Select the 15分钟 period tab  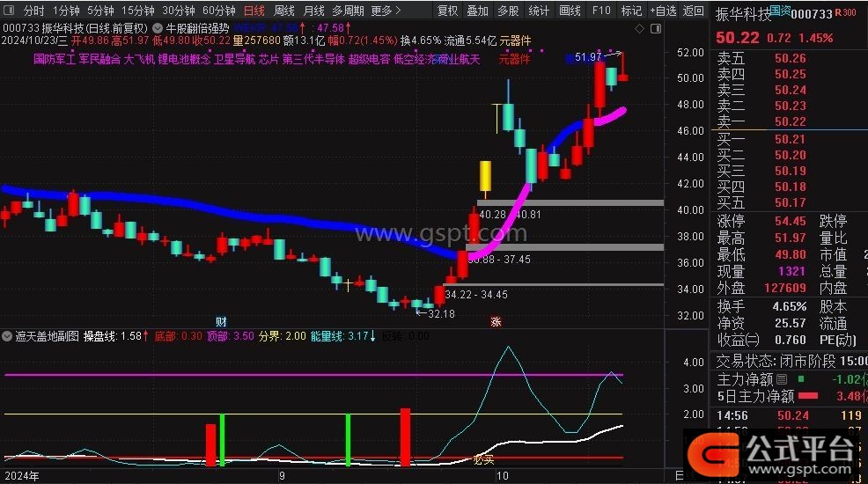(x=137, y=11)
